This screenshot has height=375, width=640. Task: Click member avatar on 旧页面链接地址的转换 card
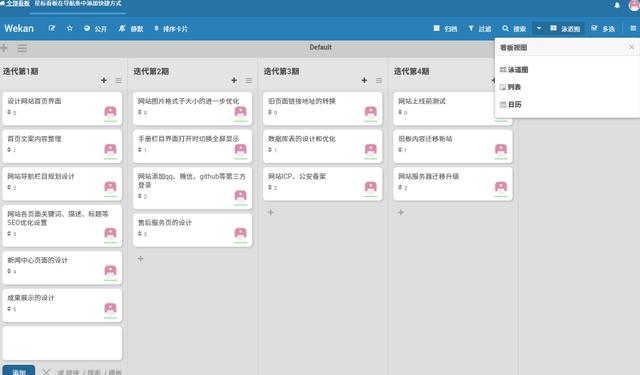[371, 111]
